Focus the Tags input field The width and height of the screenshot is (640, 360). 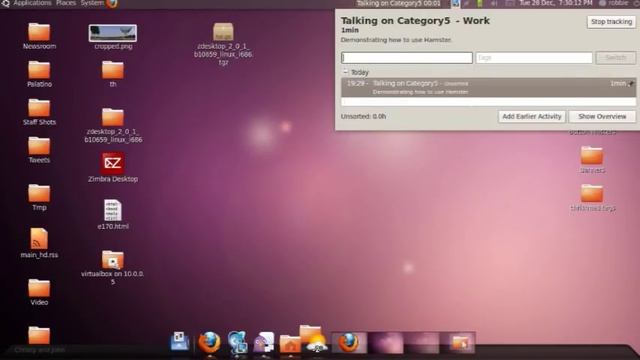tap(534, 58)
